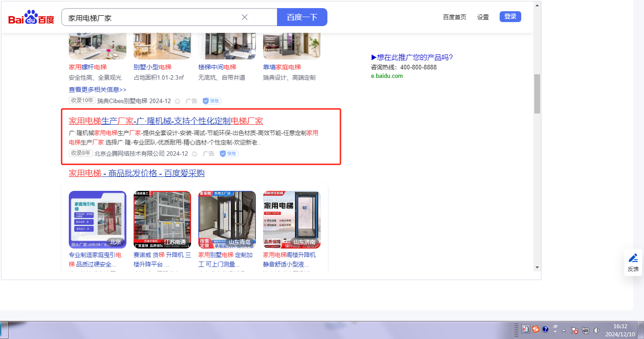
Task: Open the 楼梯中间电梯 link
Action: [217, 67]
